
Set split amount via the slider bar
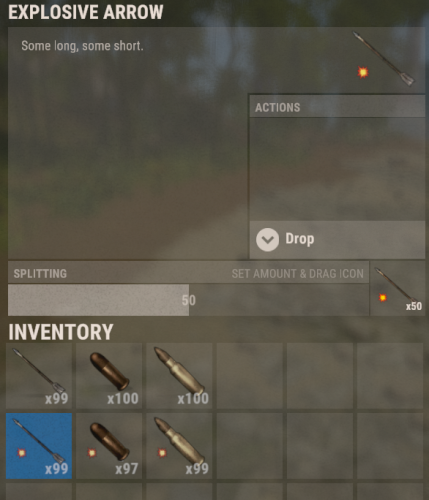tap(188, 300)
